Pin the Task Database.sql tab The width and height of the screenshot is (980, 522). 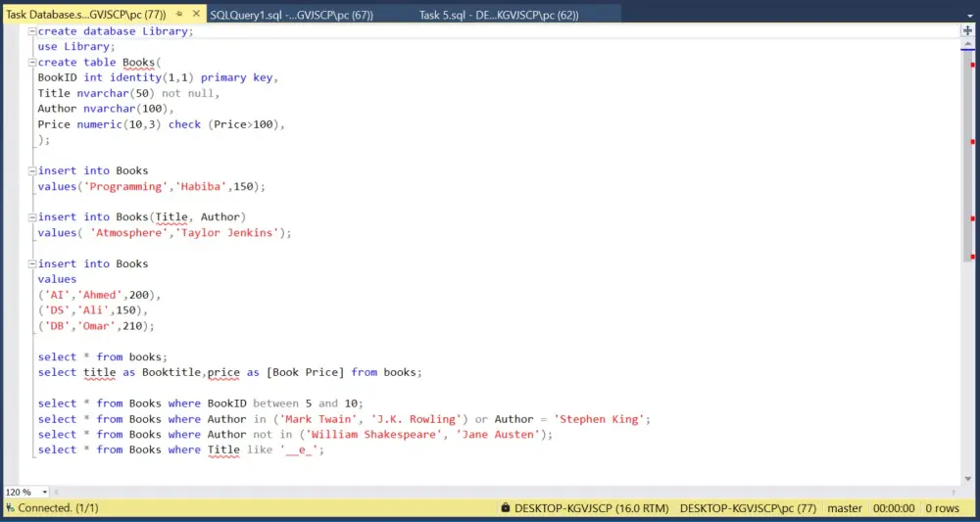(x=178, y=15)
